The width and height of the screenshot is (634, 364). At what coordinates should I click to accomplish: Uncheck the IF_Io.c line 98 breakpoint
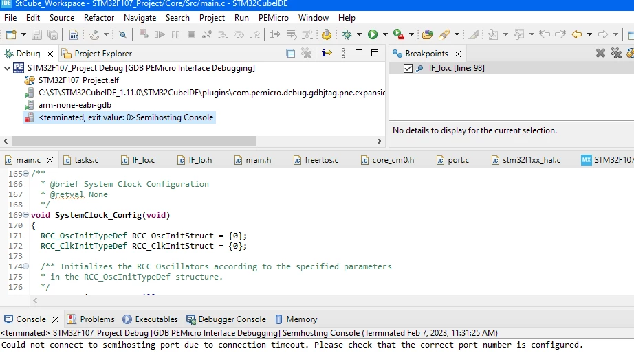pyautogui.click(x=408, y=68)
